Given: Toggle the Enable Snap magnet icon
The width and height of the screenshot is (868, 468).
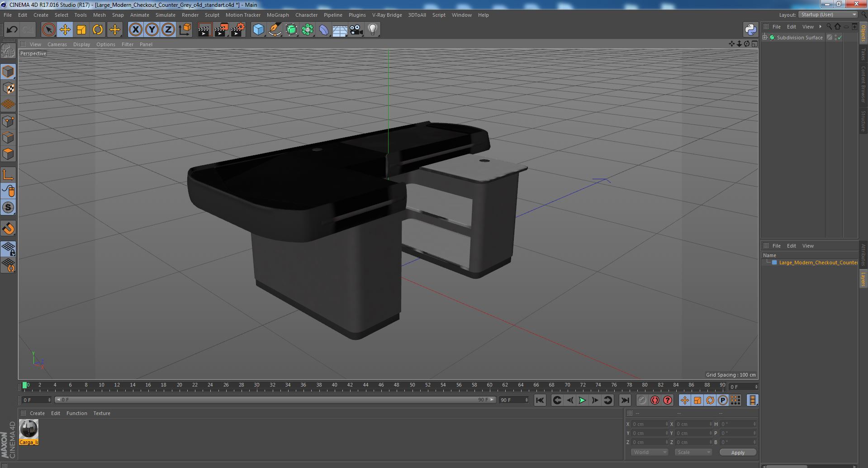Looking at the screenshot, I should (9, 229).
